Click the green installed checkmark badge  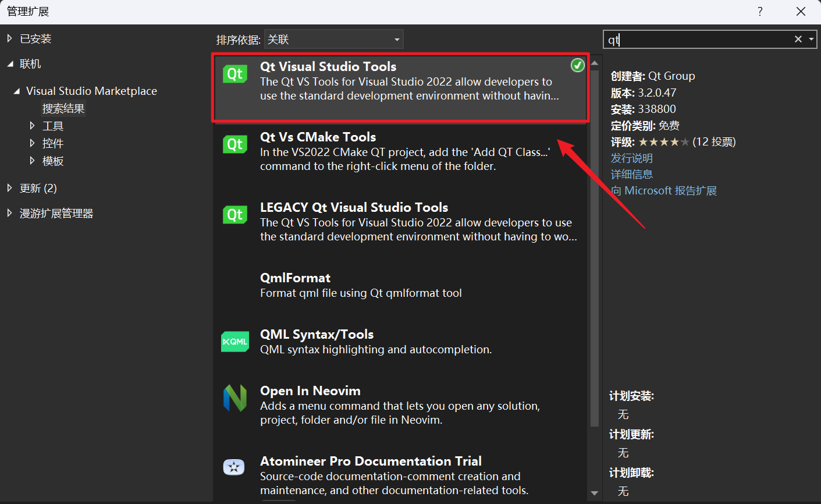coord(577,65)
